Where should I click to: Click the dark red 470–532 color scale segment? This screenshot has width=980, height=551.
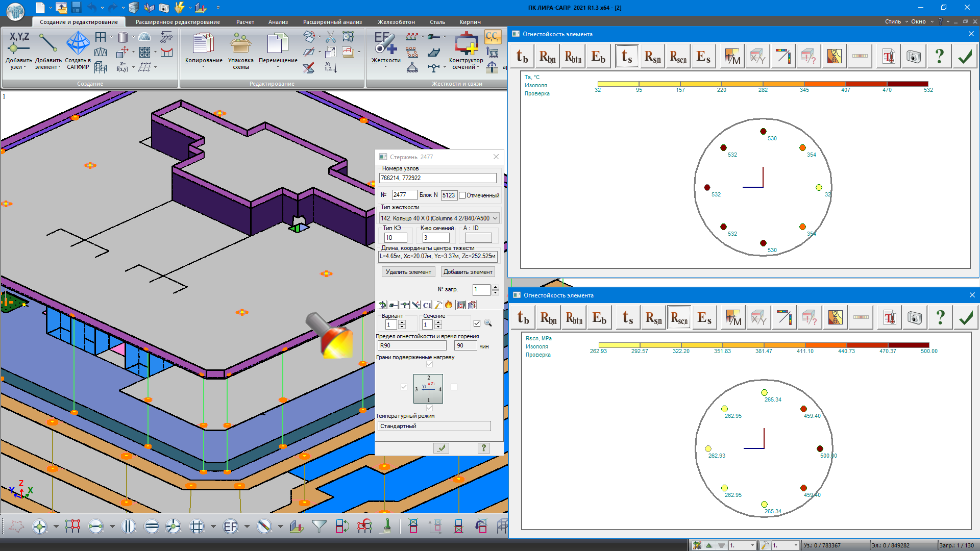(907, 84)
